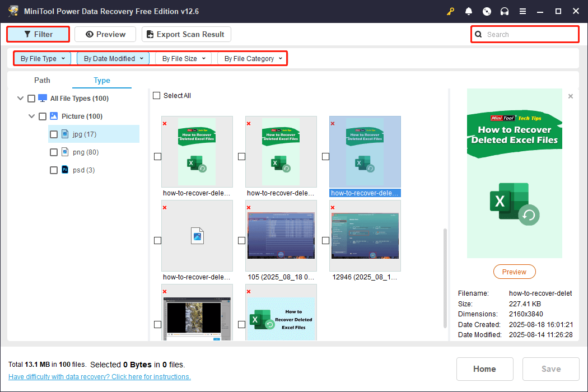Switch to the Path tab

point(42,80)
